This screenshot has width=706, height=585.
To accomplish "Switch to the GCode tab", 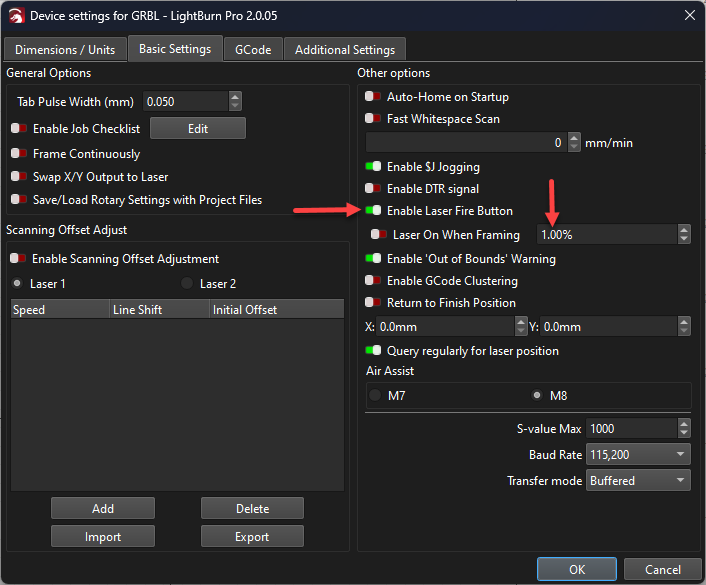I will click(x=252, y=49).
